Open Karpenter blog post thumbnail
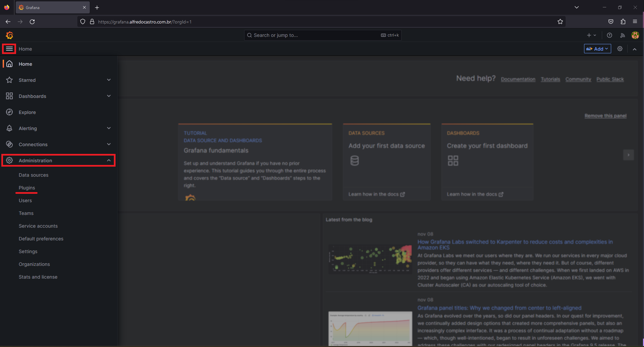Screen dimensions: 644x347 click(x=370, y=259)
